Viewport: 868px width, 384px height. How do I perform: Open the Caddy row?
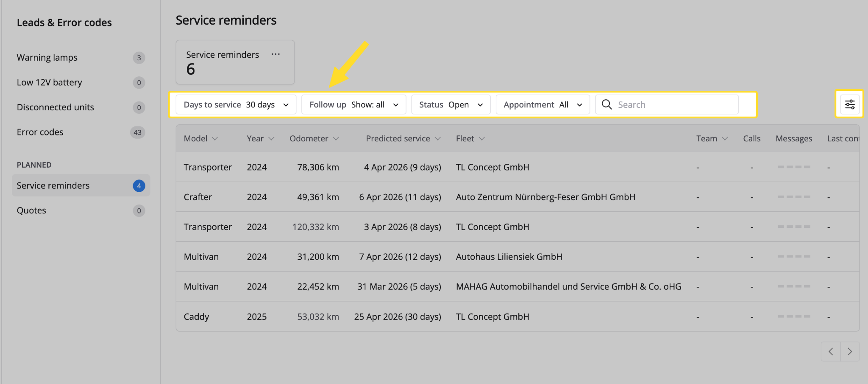[x=517, y=317]
